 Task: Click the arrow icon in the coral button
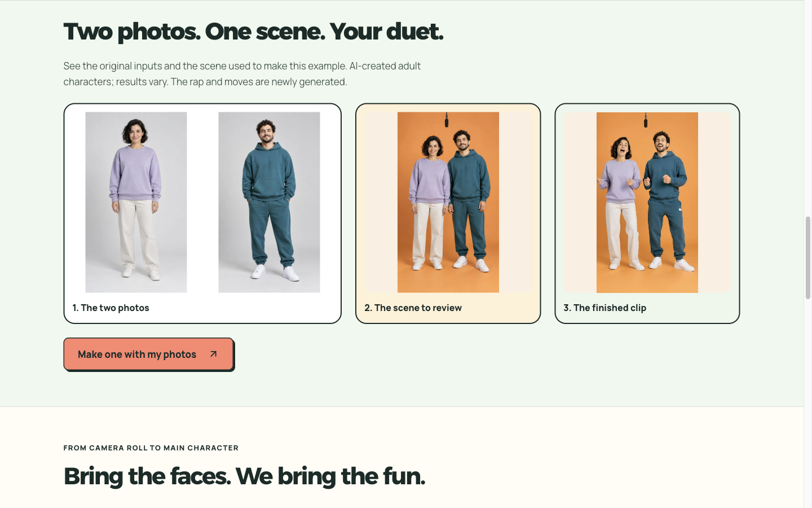pos(213,354)
